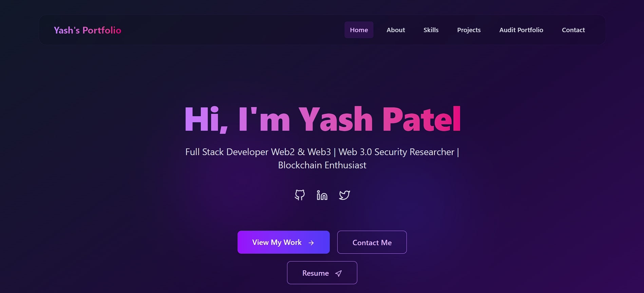The height and width of the screenshot is (293, 644).
Task: Open the About section from navbar
Action: [396, 30]
